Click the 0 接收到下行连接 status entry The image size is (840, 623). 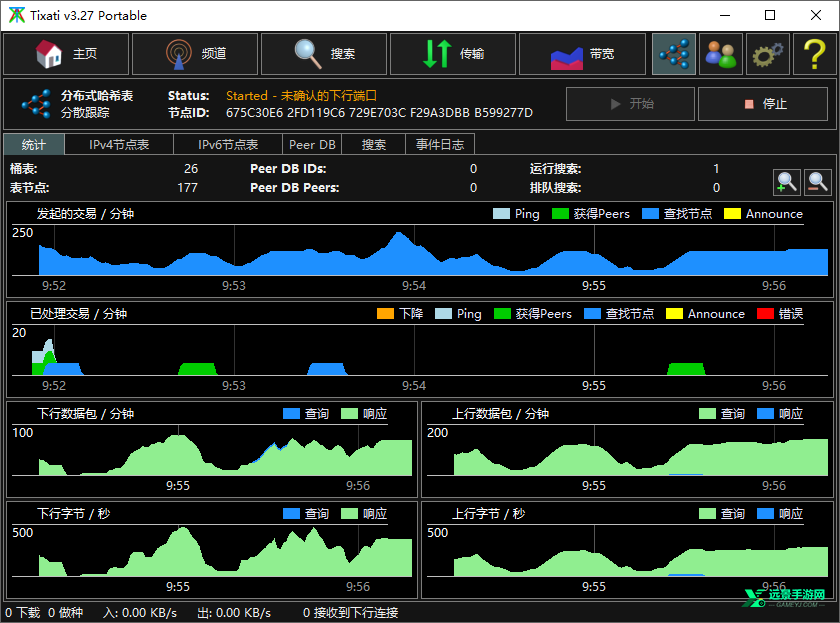(350, 613)
